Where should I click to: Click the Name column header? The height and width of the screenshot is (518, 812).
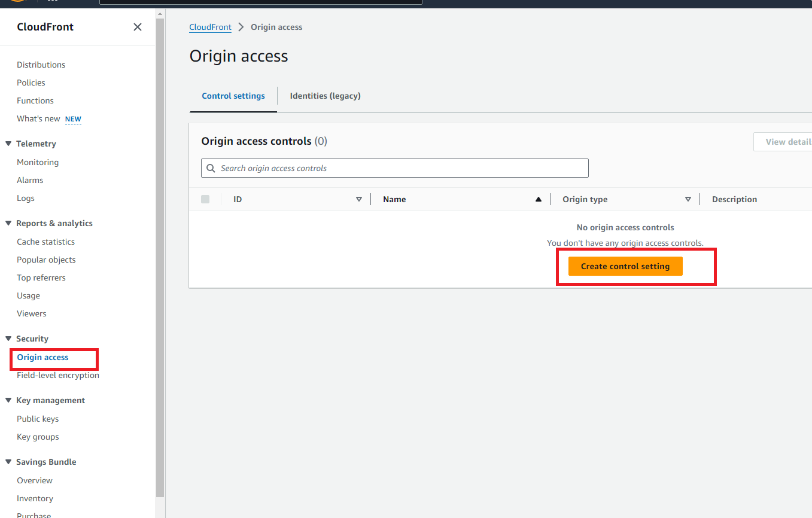point(394,199)
